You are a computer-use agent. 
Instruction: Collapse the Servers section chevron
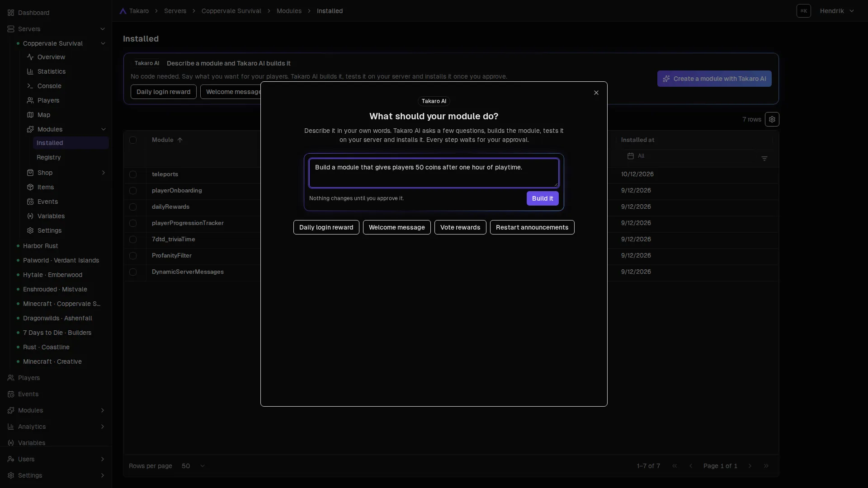pyautogui.click(x=103, y=29)
